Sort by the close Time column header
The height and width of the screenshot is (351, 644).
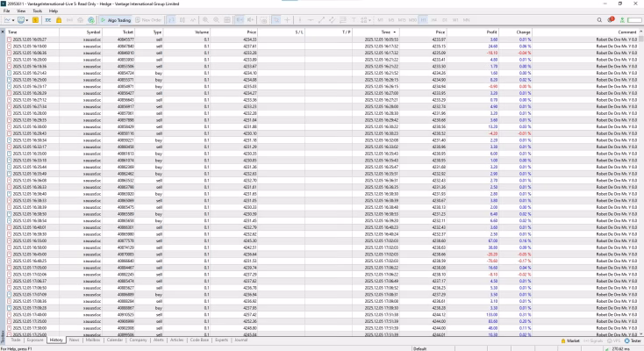pyautogui.click(x=376, y=32)
